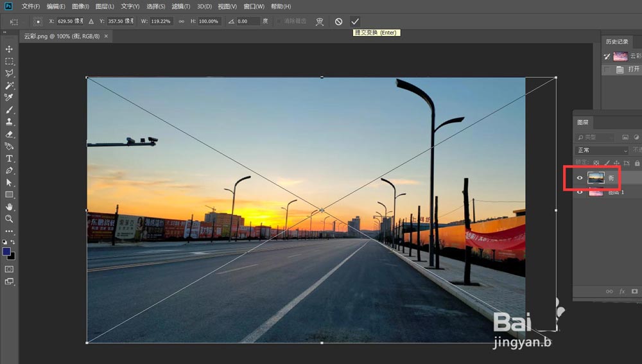Commit the transform with checkmark
The height and width of the screenshot is (364, 642).
tap(355, 21)
